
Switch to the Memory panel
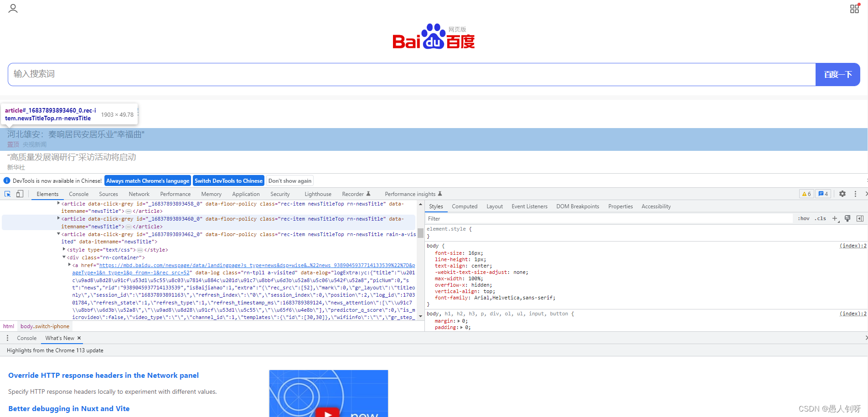212,194
